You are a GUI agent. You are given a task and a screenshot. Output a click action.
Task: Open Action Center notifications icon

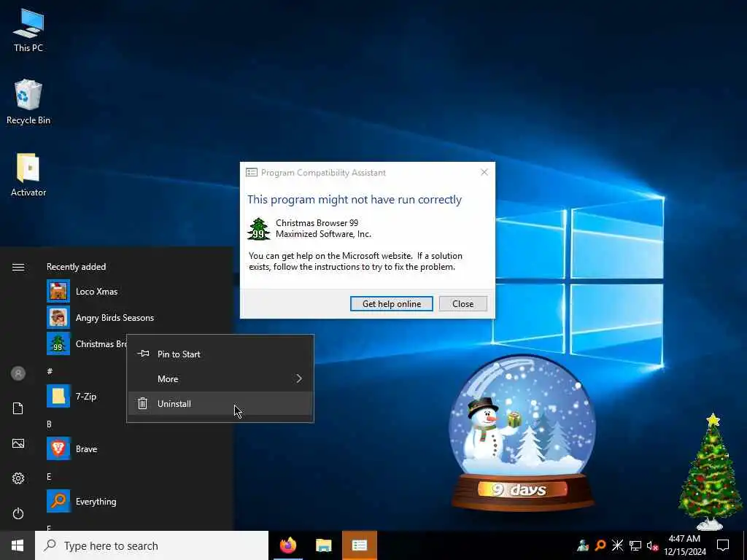(x=723, y=545)
